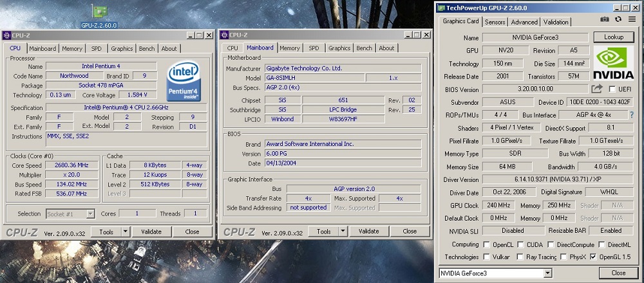Image resolution: width=644 pixels, height=283 pixels.
Task: Open the NVIDIA GeForce3 GPU selection dropdown
Action: pyautogui.click(x=495, y=273)
